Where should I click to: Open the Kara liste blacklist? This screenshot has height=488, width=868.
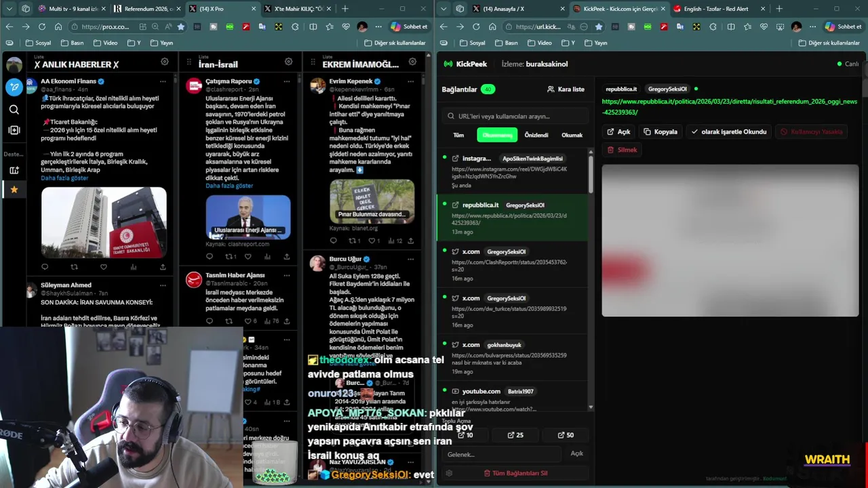566,89
